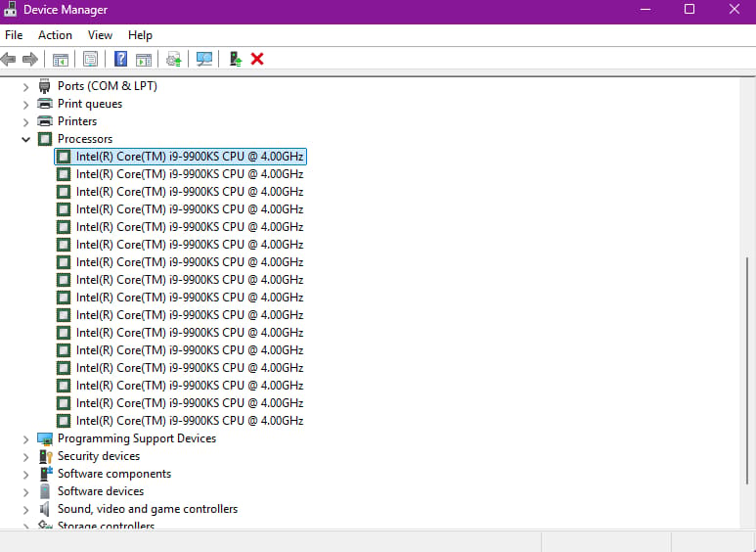Select the Printers label
Viewport: 756px width, 552px height.
(77, 121)
